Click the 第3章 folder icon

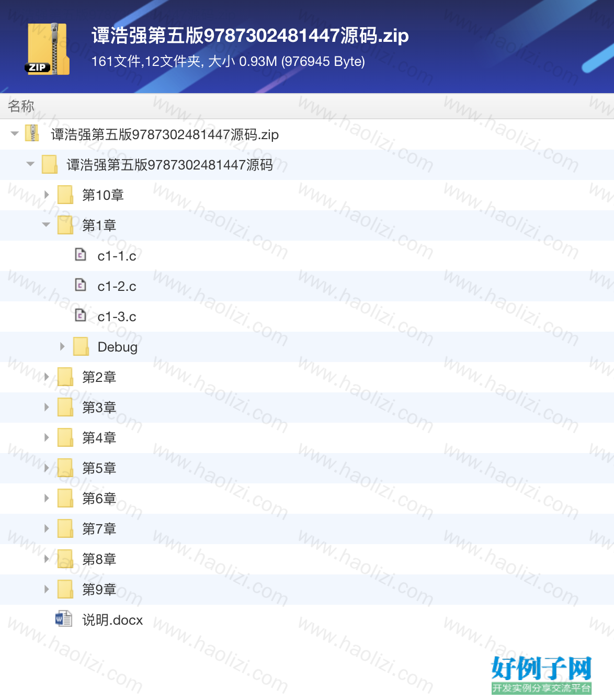(x=65, y=407)
